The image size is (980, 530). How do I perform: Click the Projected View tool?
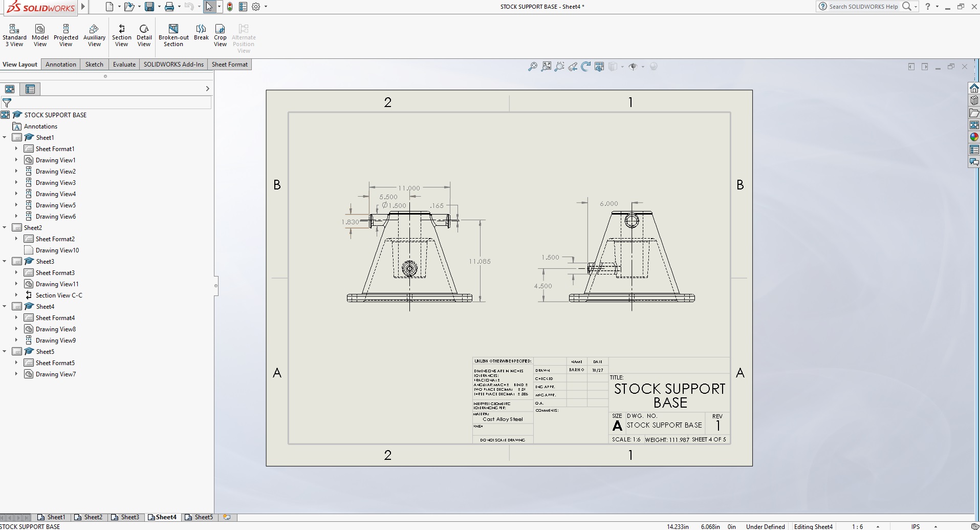click(66, 35)
